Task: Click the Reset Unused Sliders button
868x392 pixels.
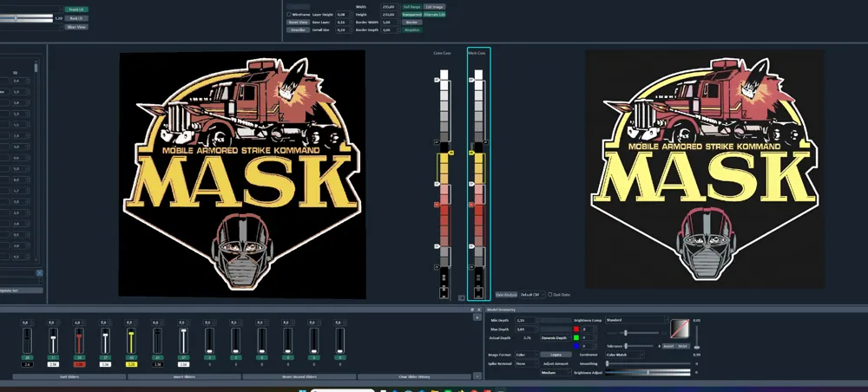Action: 299,376
